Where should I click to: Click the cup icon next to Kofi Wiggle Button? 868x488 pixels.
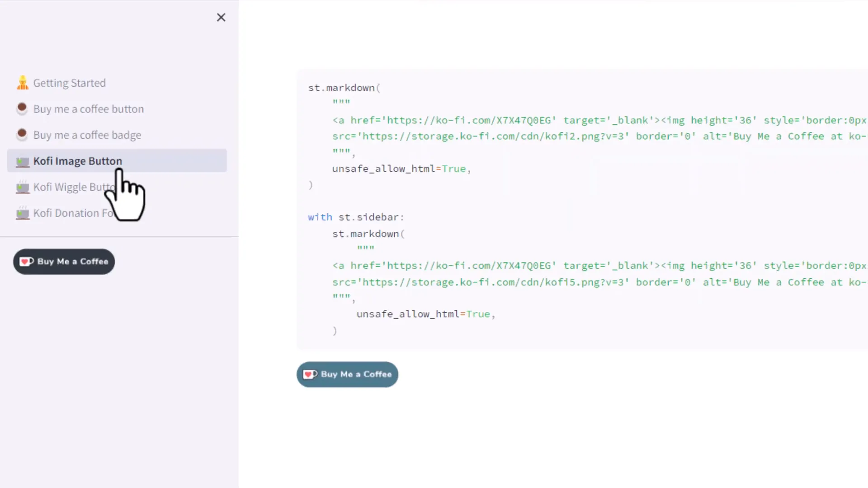pyautogui.click(x=23, y=187)
